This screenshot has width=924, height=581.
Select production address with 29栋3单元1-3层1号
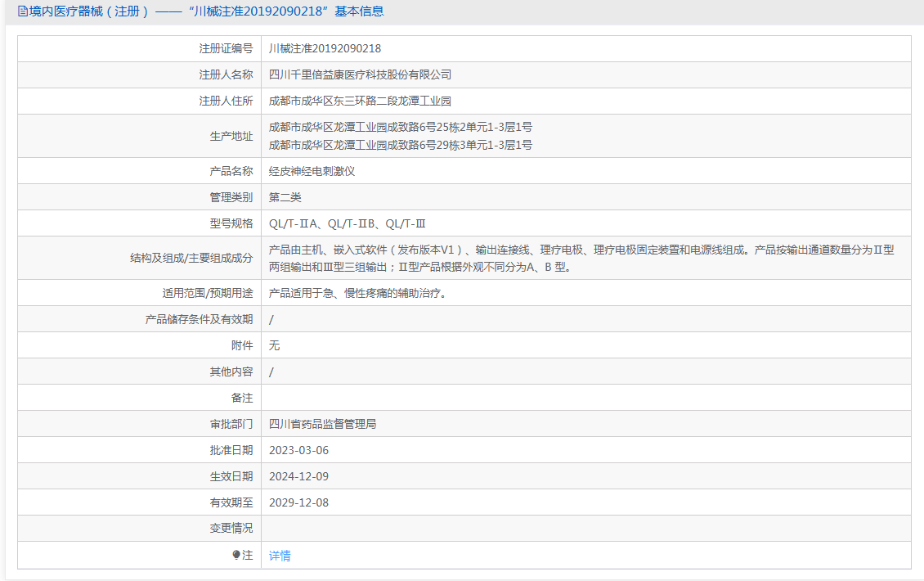401,145
